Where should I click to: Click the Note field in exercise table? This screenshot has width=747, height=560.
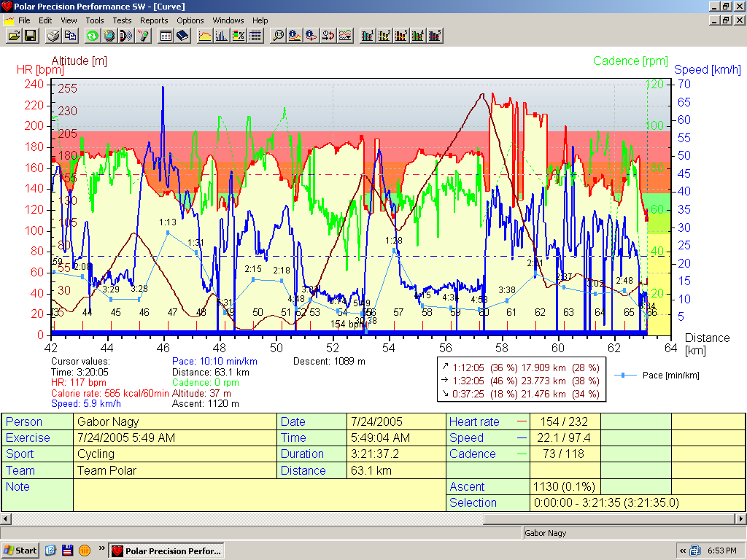(x=260, y=495)
